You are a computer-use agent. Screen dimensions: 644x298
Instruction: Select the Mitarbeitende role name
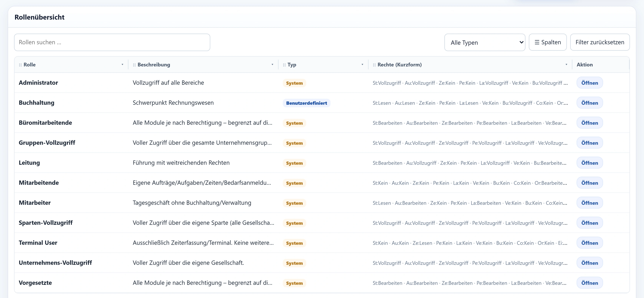tap(39, 183)
